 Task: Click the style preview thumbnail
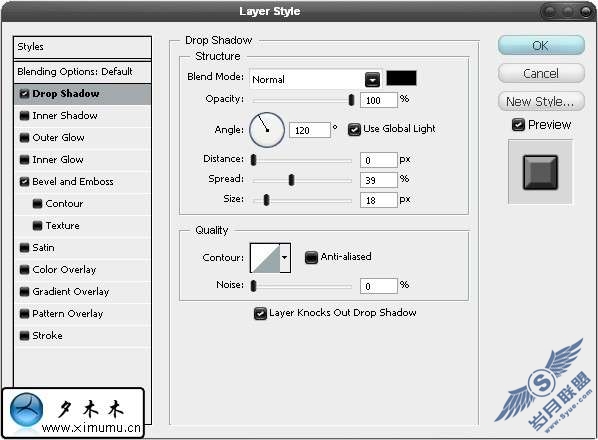(540, 172)
